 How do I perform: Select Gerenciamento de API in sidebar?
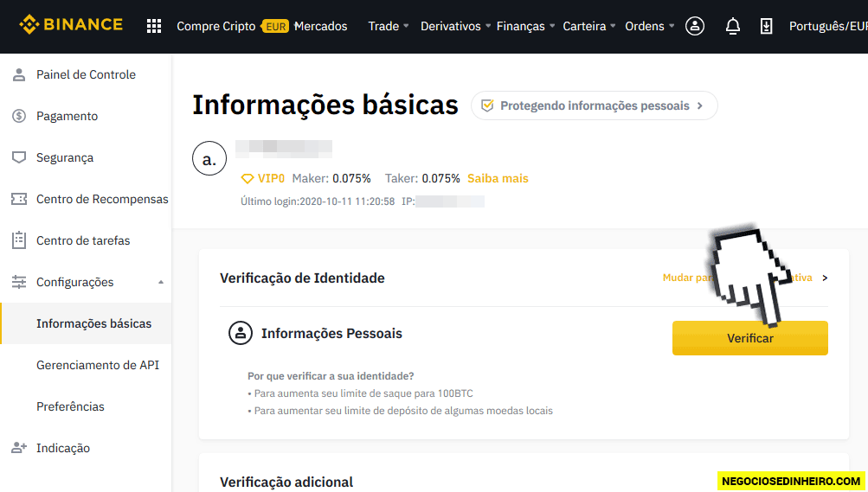click(86, 365)
